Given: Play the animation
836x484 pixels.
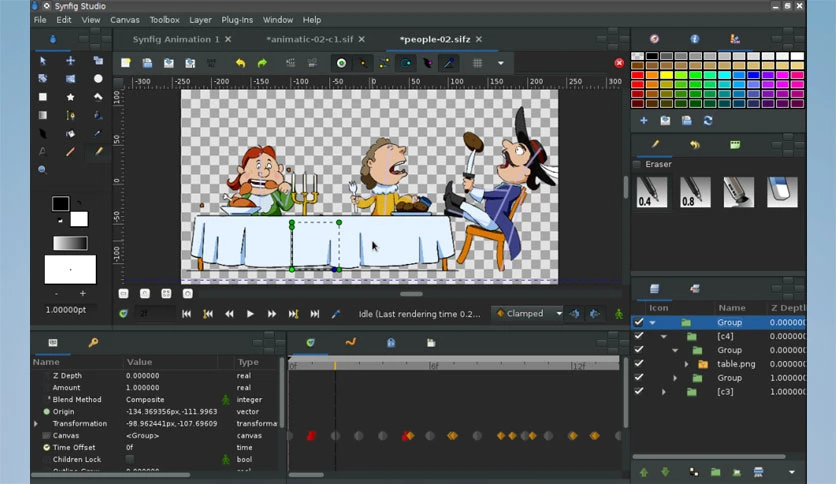Looking at the screenshot, I should pos(250,314).
